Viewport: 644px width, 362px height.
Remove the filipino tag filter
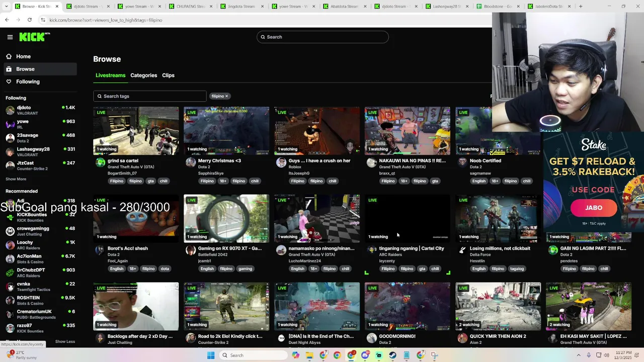pyautogui.click(x=226, y=96)
